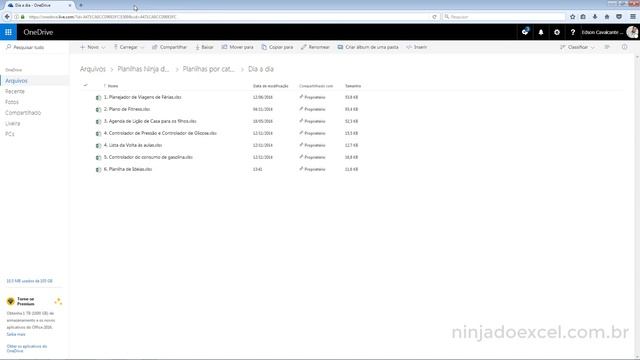Screen dimensions: 640x360
Task: Open 4. Controlador de Pressão e Glicose file
Action: pos(160,133)
